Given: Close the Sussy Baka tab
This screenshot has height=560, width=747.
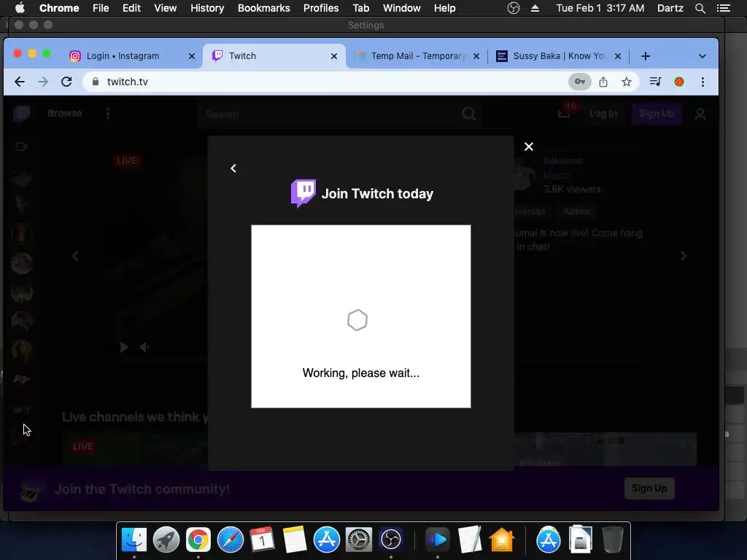Looking at the screenshot, I should pos(617,56).
